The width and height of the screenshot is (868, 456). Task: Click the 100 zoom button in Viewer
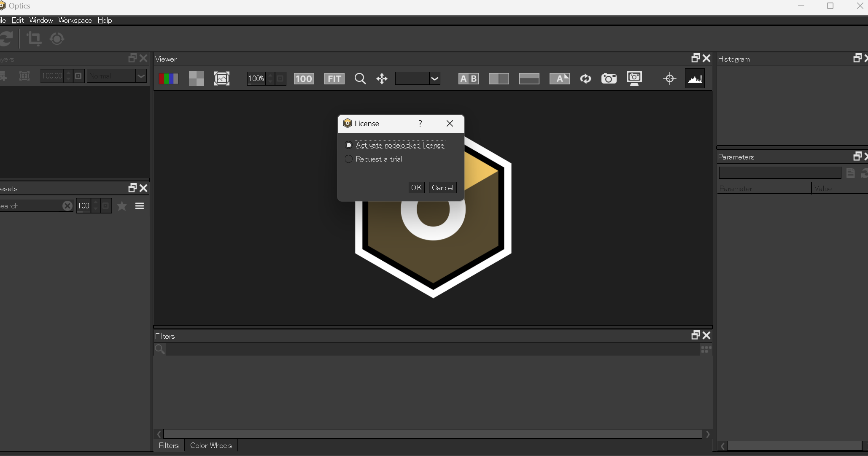point(304,78)
